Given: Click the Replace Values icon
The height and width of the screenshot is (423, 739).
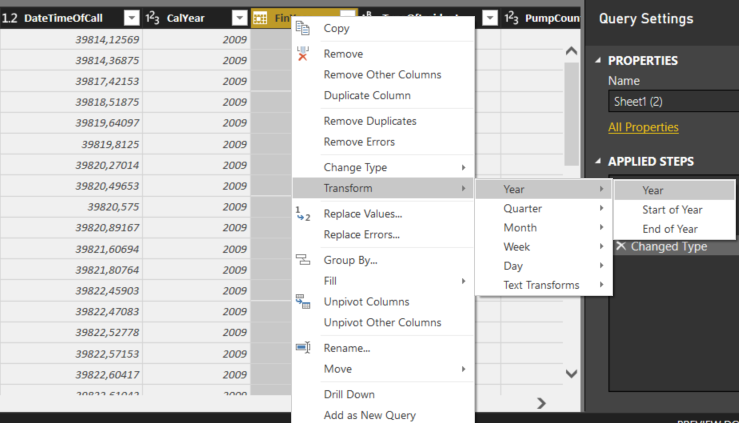Looking at the screenshot, I should [x=303, y=213].
